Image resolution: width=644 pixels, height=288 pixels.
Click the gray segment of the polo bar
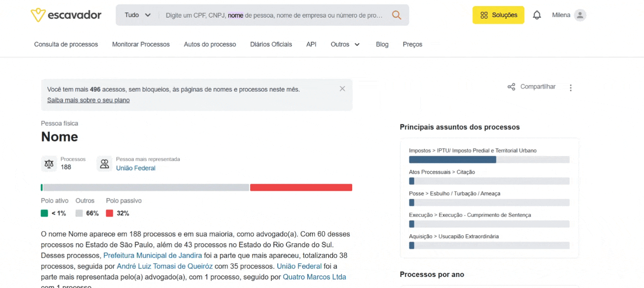tap(146, 187)
